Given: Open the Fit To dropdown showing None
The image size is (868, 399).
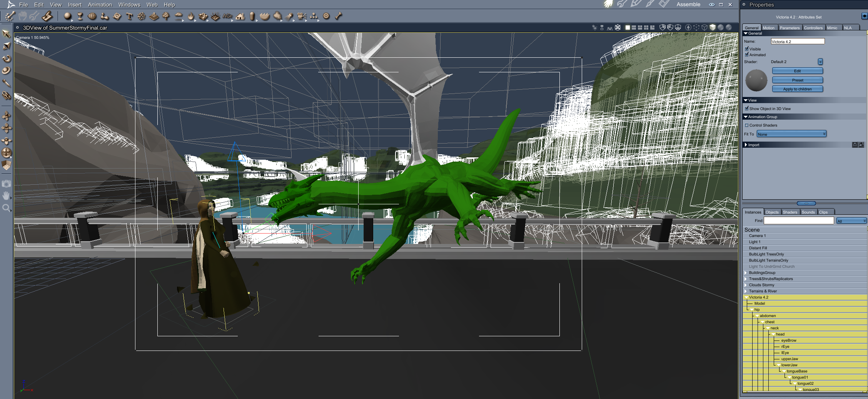Looking at the screenshot, I should pos(791,134).
